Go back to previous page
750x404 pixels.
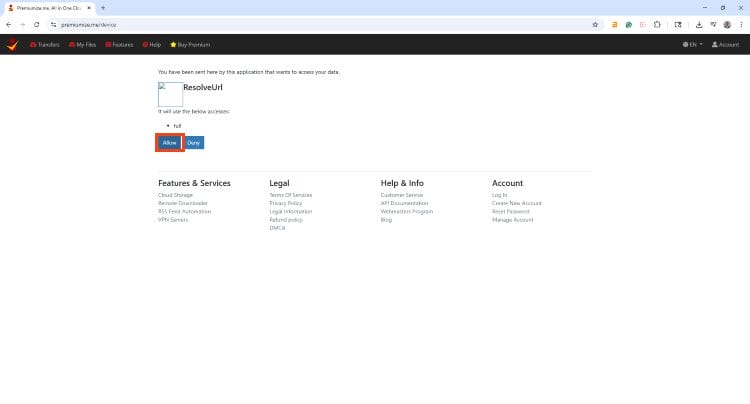(x=9, y=24)
